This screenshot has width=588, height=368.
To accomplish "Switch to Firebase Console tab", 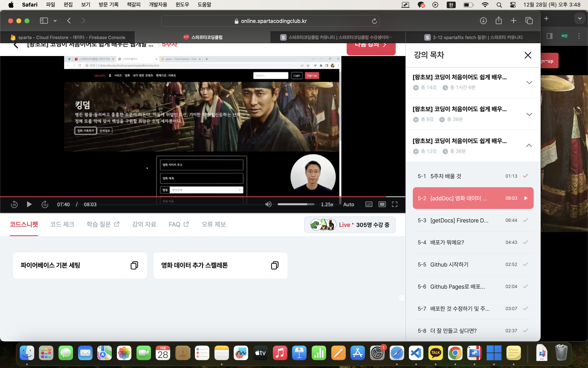I will point(68,37).
